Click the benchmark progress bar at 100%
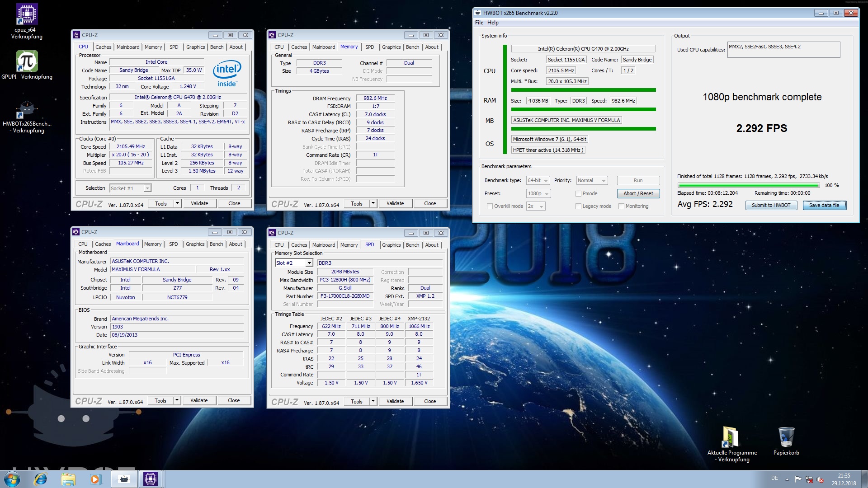The image size is (868, 488). click(x=748, y=185)
